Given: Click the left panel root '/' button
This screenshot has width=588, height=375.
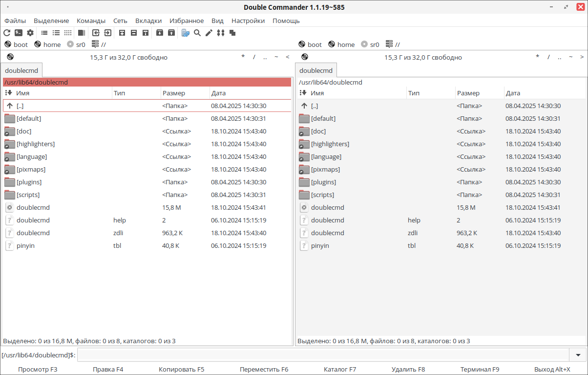Looking at the screenshot, I should coord(254,57).
